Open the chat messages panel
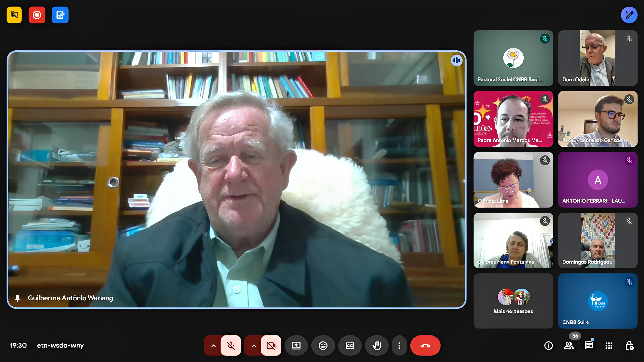 (589, 346)
